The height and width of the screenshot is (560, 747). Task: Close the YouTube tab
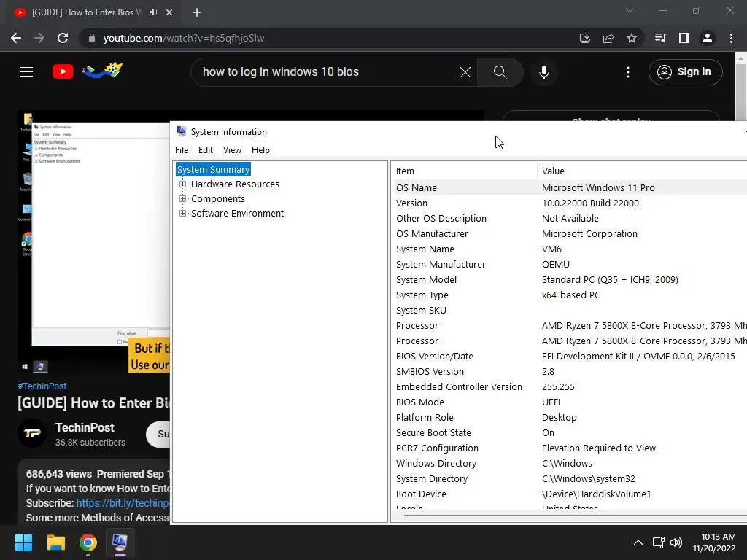tap(169, 12)
